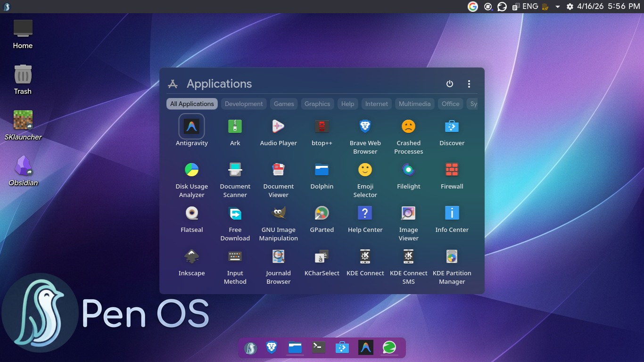The width and height of the screenshot is (644, 362).
Task: Open the three-dot menu in the Applications launcher
Action: (x=469, y=84)
